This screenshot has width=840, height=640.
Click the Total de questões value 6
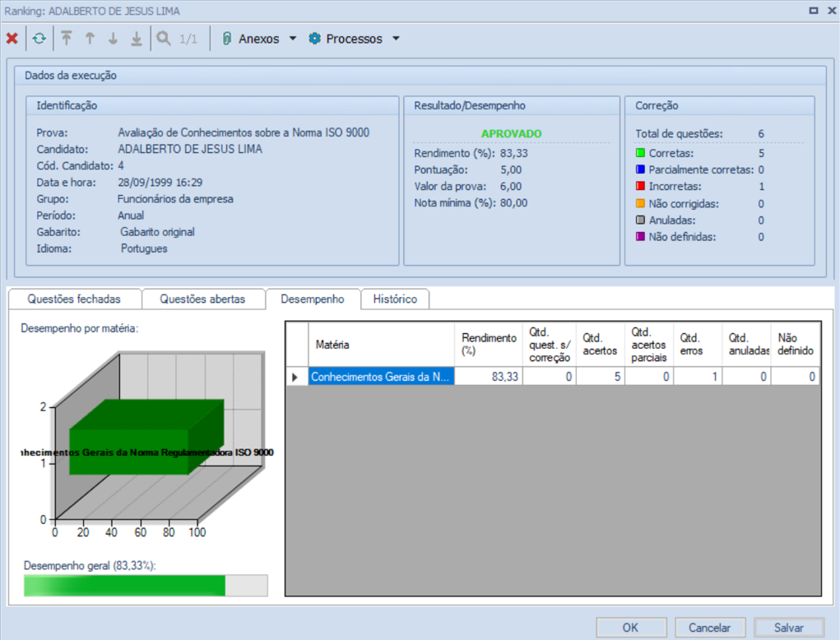pyautogui.click(x=761, y=133)
